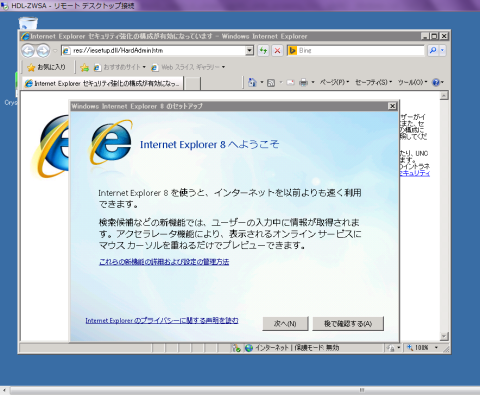Viewport: 480px width, 395px height.
Task: Minimize the Internet Explorer window
Action: click(425, 36)
